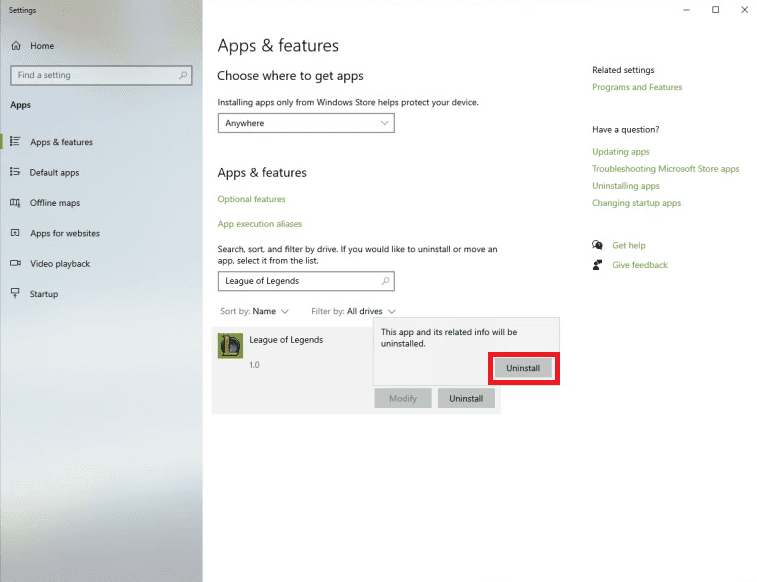The height and width of the screenshot is (582, 757).
Task: Go to Home in the sidebar
Action: point(42,46)
